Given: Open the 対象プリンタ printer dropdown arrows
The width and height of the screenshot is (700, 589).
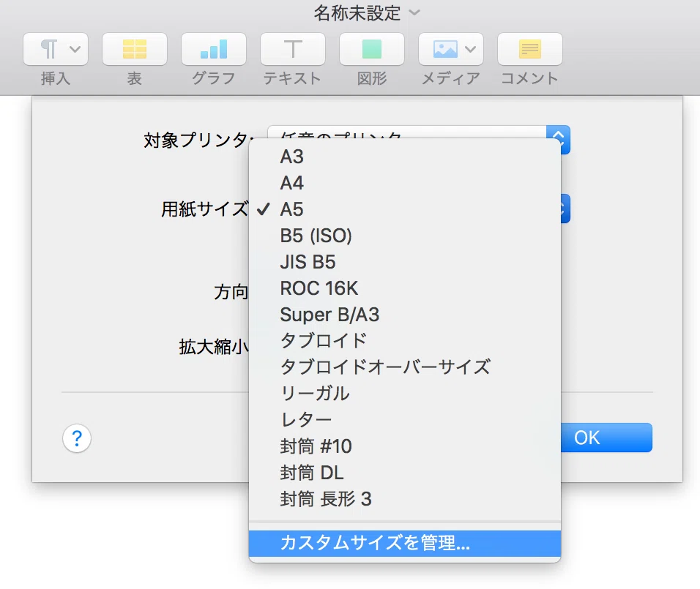Looking at the screenshot, I should coord(558,140).
